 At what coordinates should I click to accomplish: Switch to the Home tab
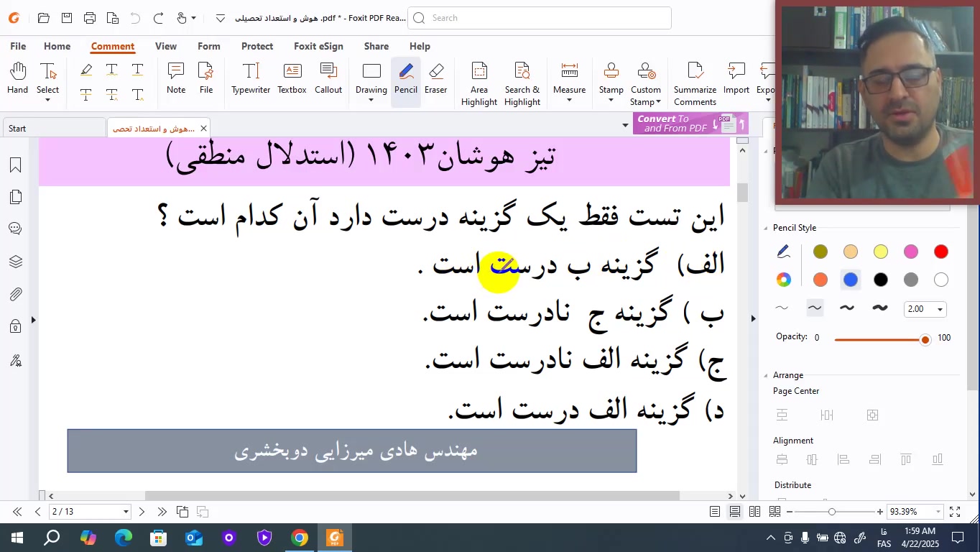click(x=57, y=46)
